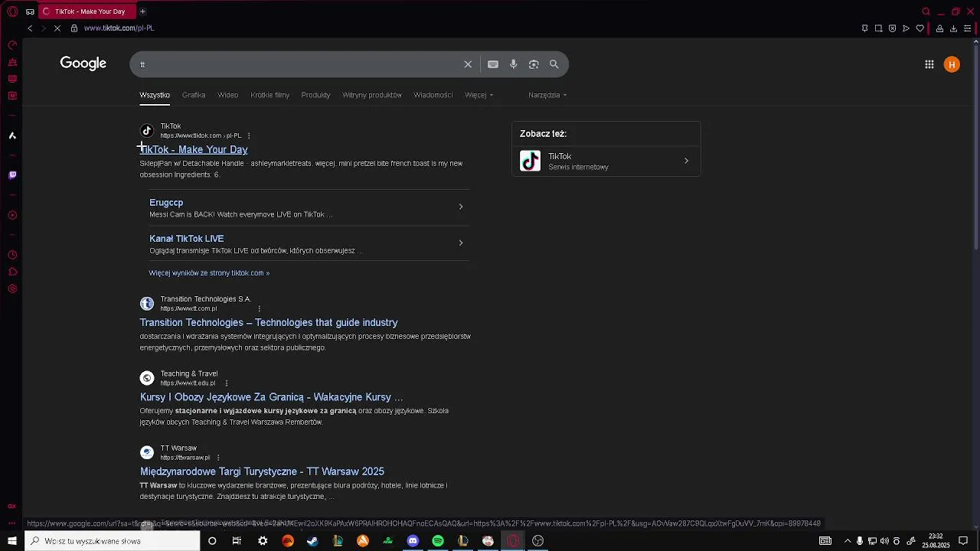Select the Wszystko search tab
Image resolution: width=980 pixels, height=551 pixels.
coord(155,95)
